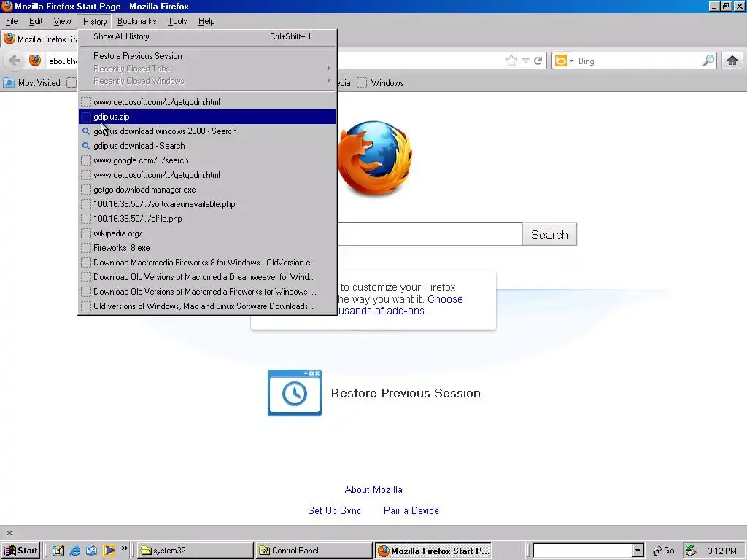Open Download Macromedia Fireworks 8 OldVersion entry
Screen dimensions: 747x560
[x=207, y=262]
